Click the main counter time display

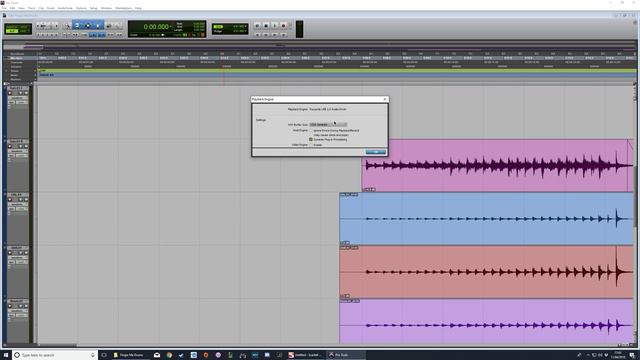[x=156, y=27]
